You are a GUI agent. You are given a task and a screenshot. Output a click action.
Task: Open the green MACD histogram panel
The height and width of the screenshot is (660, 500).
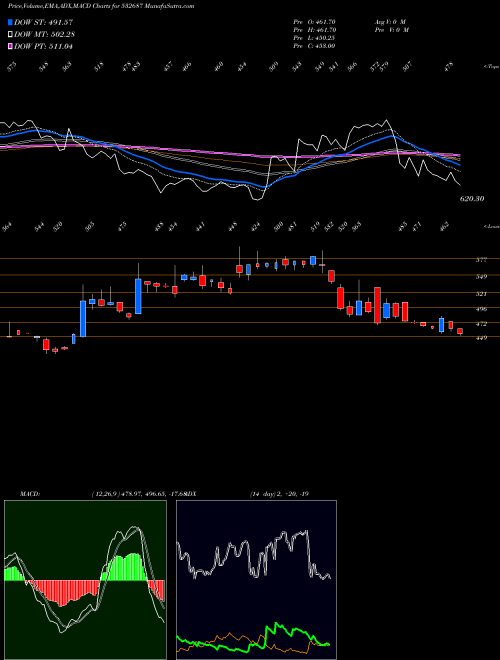85,580
